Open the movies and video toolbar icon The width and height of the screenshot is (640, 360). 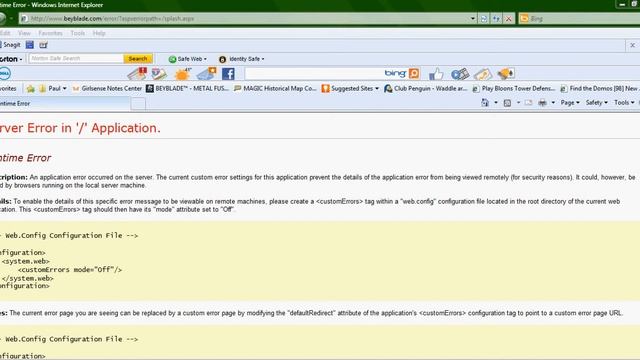point(460,74)
